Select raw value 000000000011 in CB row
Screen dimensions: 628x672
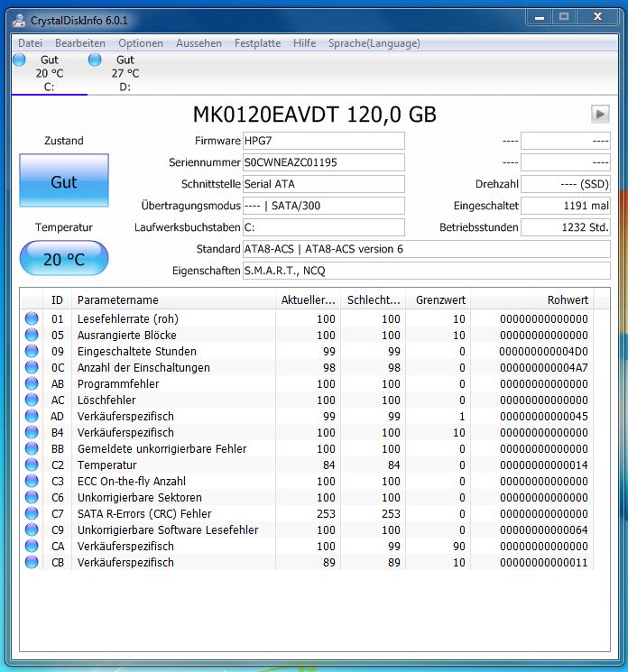click(x=543, y=562)
